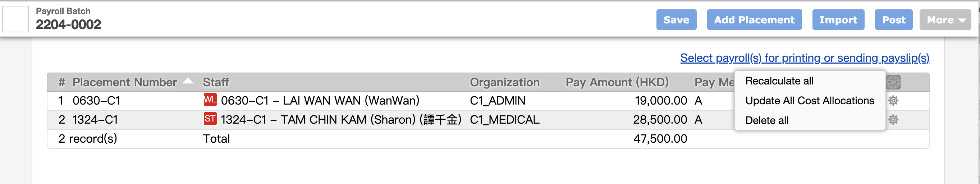Click the Add Placement button
This screenshot has height=184, width=980.
pos(754,20)
